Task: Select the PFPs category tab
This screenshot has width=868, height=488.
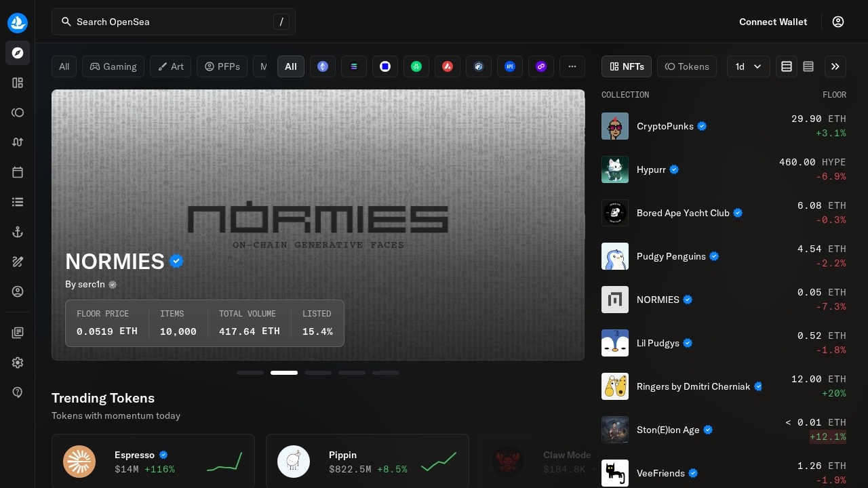Action: 222,66
